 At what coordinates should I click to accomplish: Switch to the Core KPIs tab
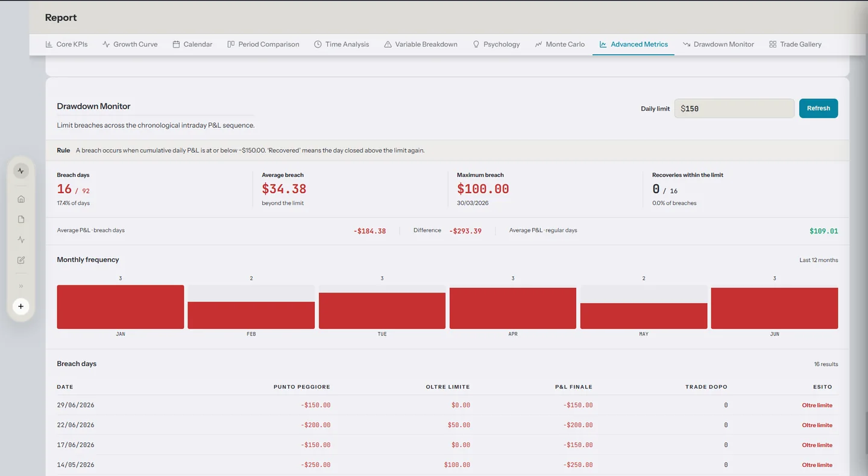66,44
